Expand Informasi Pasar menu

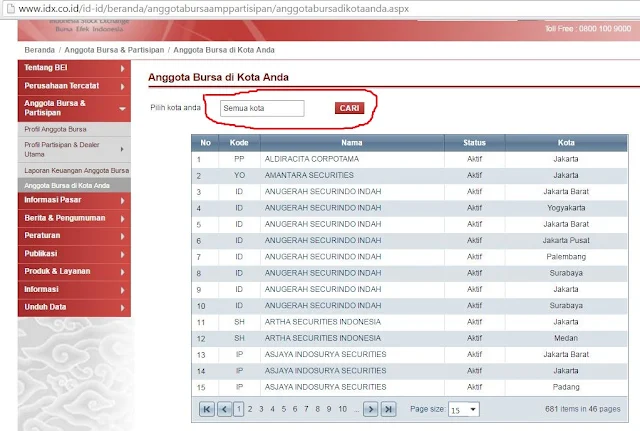(122, 200)
